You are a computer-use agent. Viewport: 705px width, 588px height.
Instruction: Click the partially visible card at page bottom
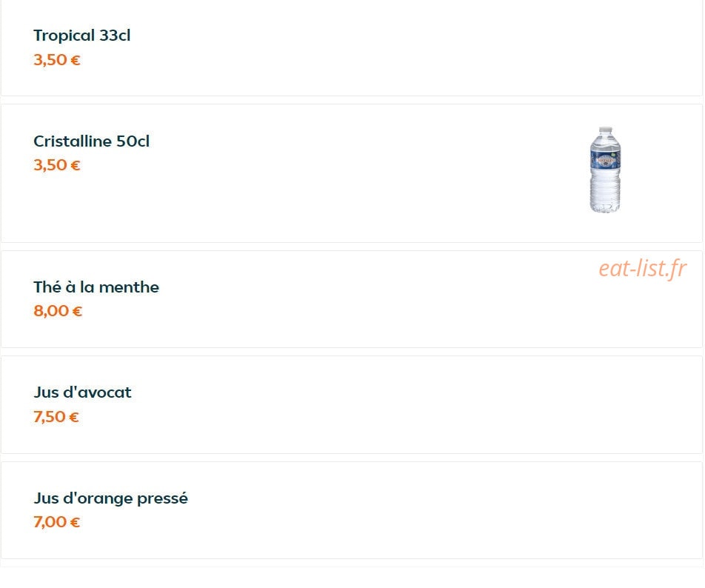click(352, 564)
